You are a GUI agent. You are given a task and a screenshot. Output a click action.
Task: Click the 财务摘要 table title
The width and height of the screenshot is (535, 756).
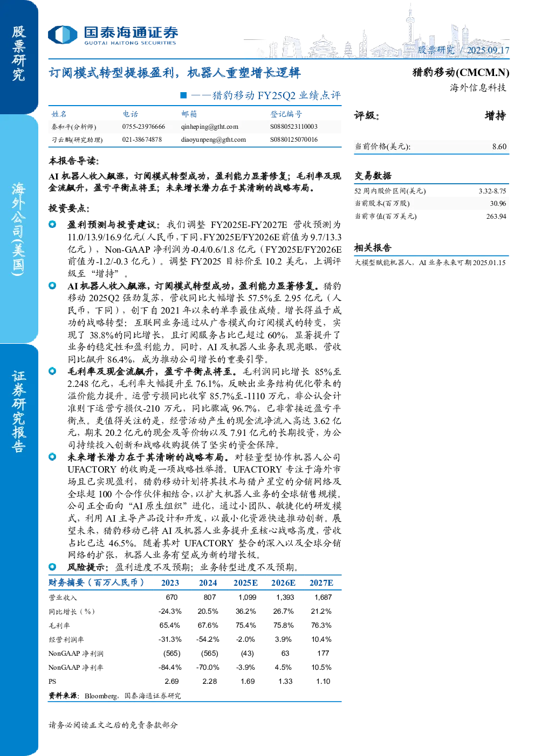pos(97,582)
